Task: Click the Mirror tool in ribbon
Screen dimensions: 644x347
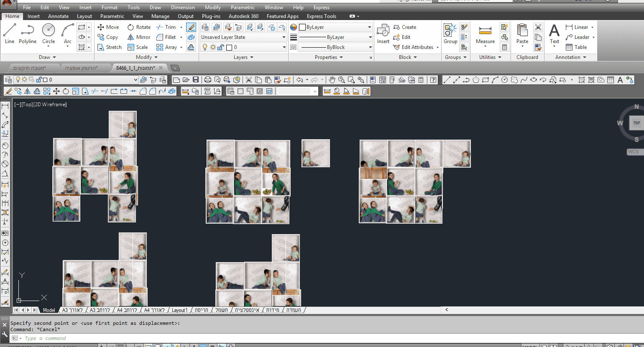Action: click(x=139, y=37)
